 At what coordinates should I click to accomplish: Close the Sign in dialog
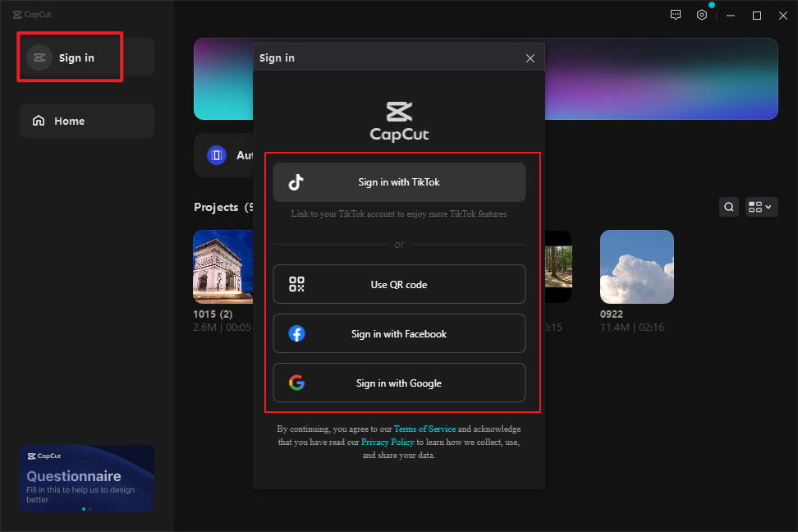(x=530, y=58)
